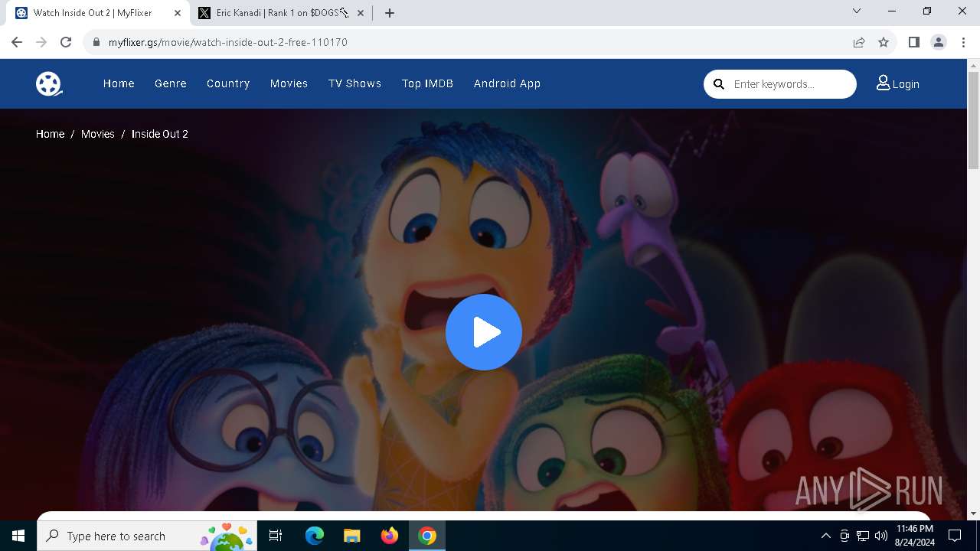Click the Inside Out 2 breadcrumb
This screenshot has height=551, width=980.
point(160,134)
